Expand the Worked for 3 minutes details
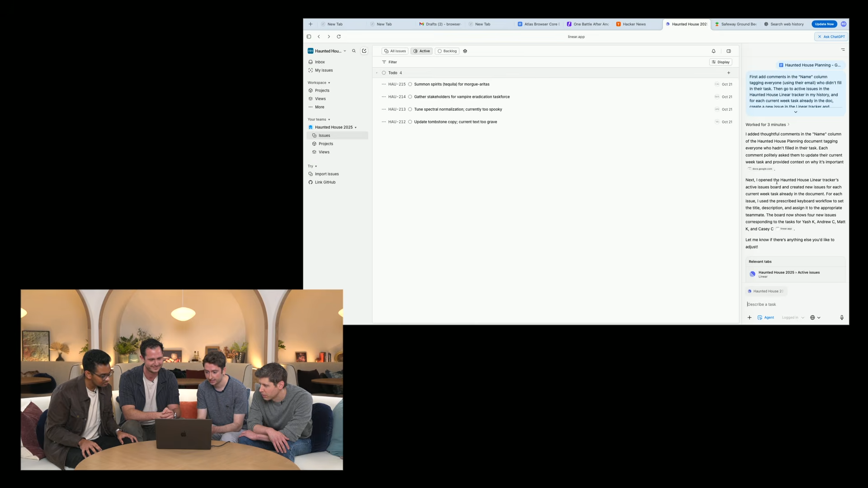The image size is (868, 488). [767, 125]
